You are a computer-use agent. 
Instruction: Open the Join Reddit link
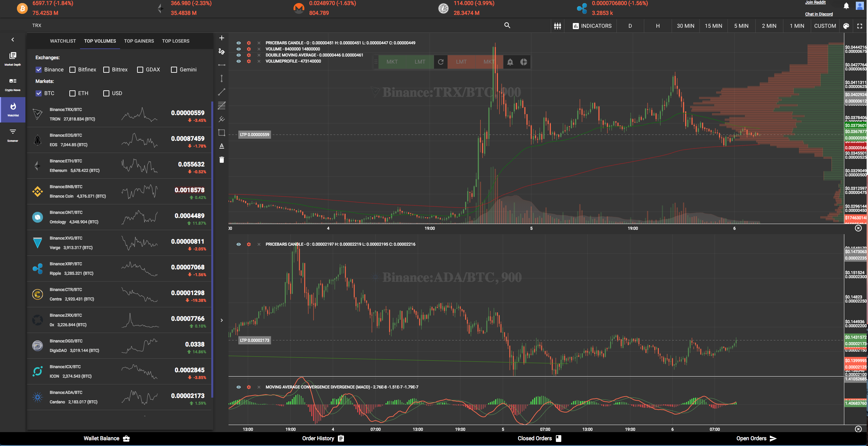(815, 2)
